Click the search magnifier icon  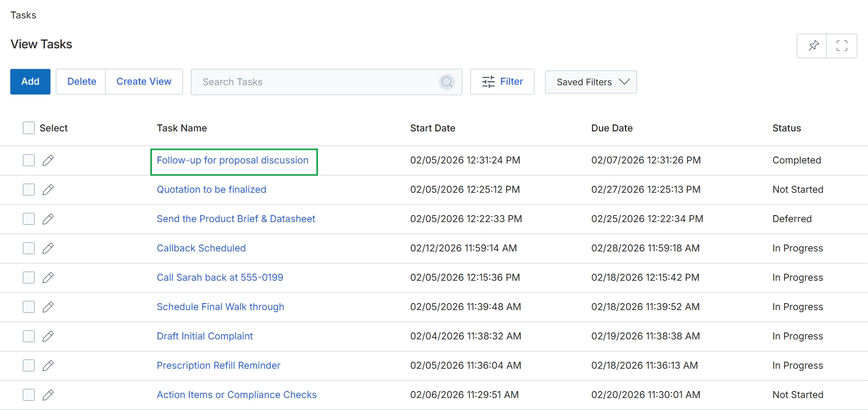pos(447,82)
